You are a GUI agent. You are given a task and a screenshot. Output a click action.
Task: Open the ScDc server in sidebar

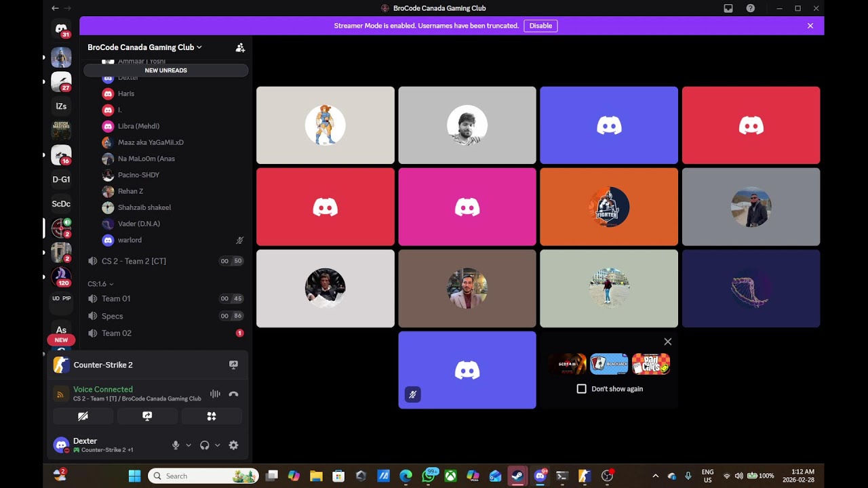[61, 203]
